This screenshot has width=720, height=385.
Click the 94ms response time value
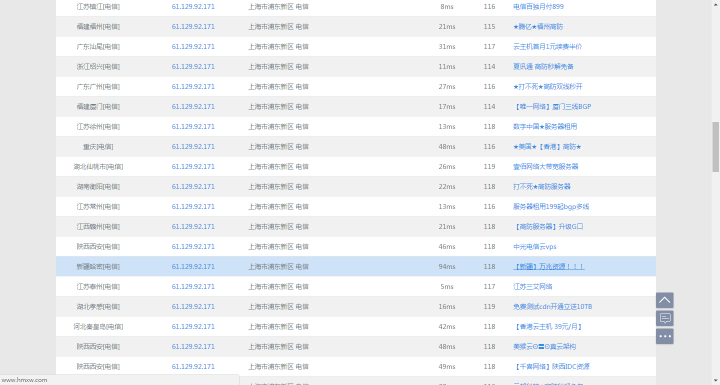(447, 266)
